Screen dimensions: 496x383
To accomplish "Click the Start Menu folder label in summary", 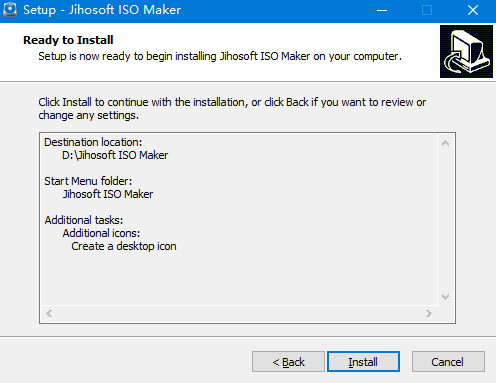I will [x=88, y=181].
